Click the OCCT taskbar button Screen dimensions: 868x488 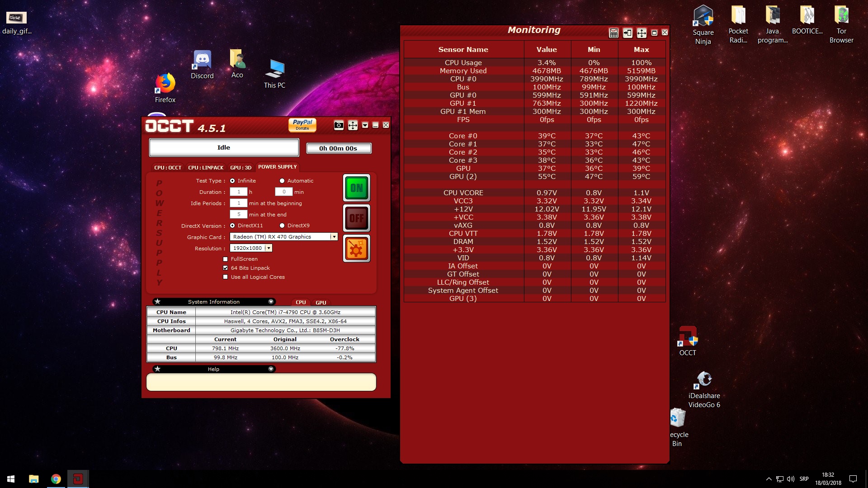click(78, 479)
